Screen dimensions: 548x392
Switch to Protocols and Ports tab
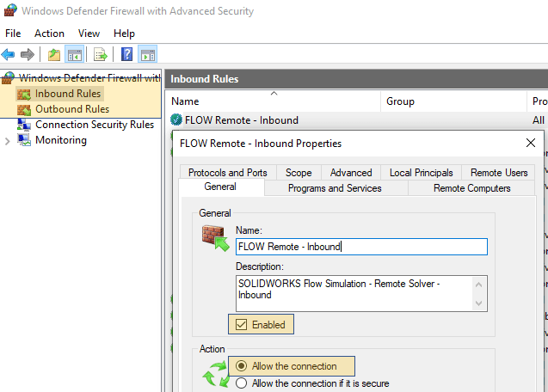[x=228, y=173]
